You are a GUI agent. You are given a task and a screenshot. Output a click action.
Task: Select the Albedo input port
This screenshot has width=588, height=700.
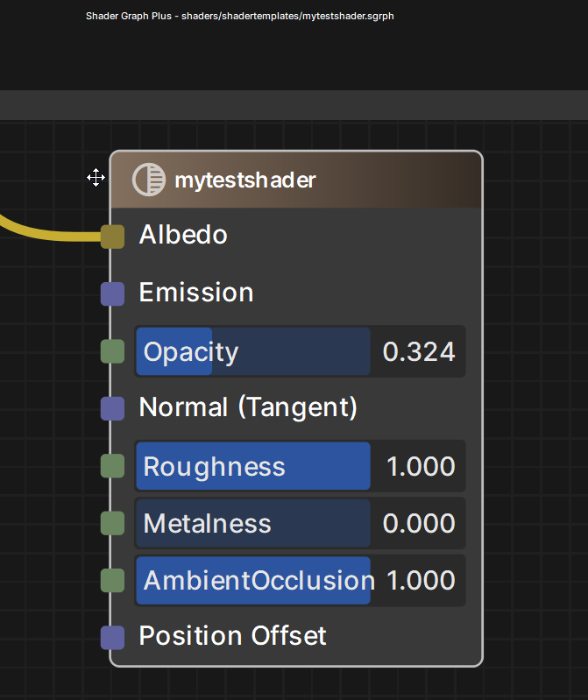112,237
